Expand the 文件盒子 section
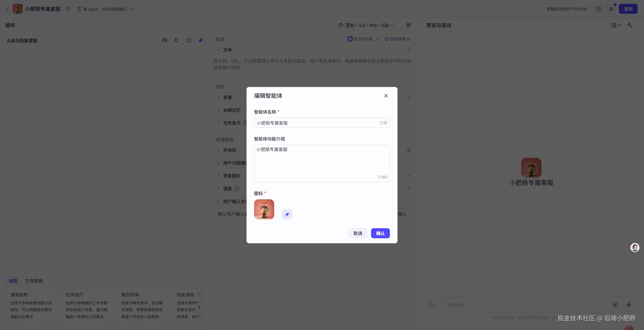The width and height of the screenshot is (644, 330). pyautogui.click(x=218, y=123)
